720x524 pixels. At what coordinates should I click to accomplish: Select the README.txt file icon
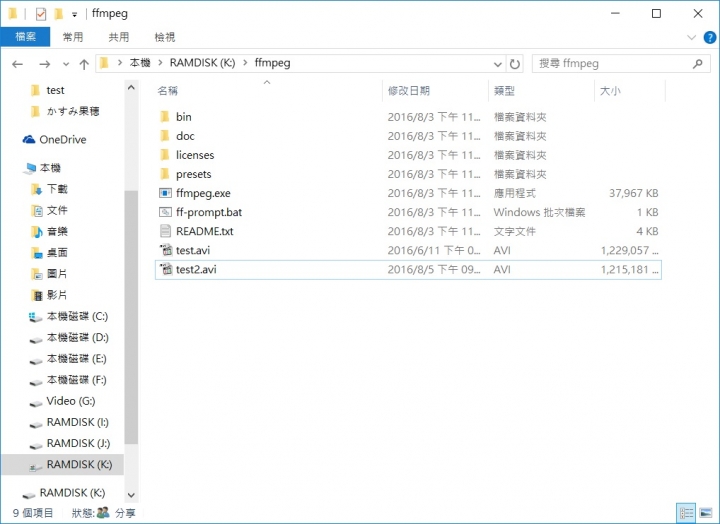tap(165, 231)
